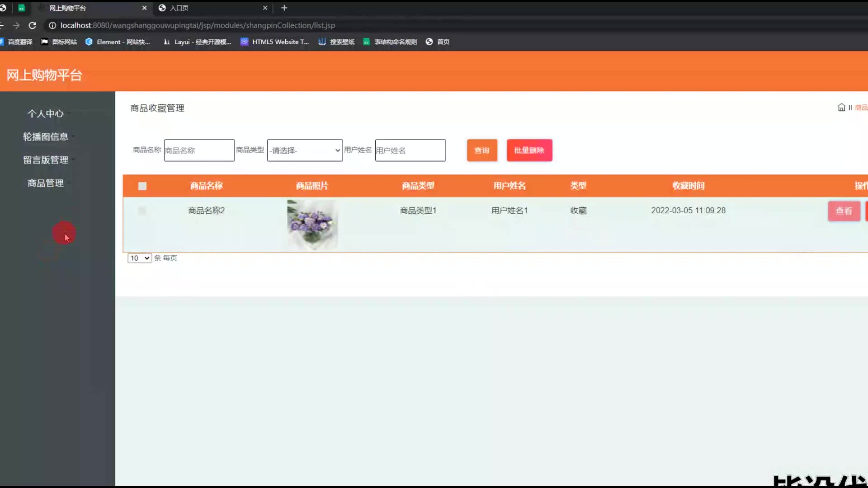The image size is (868, 488).
Task: Open the 百度翻译 bookmark
Action: [x=17, y=42]
